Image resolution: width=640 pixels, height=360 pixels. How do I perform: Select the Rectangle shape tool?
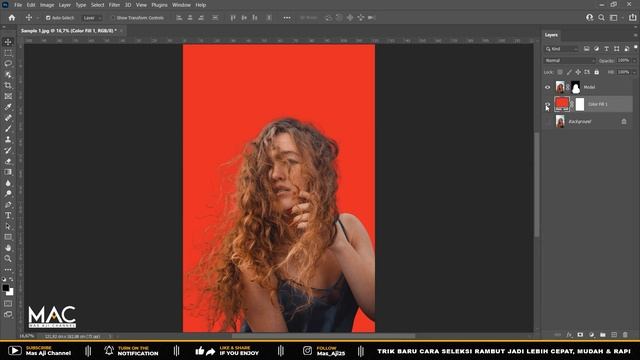coord(8,237)
